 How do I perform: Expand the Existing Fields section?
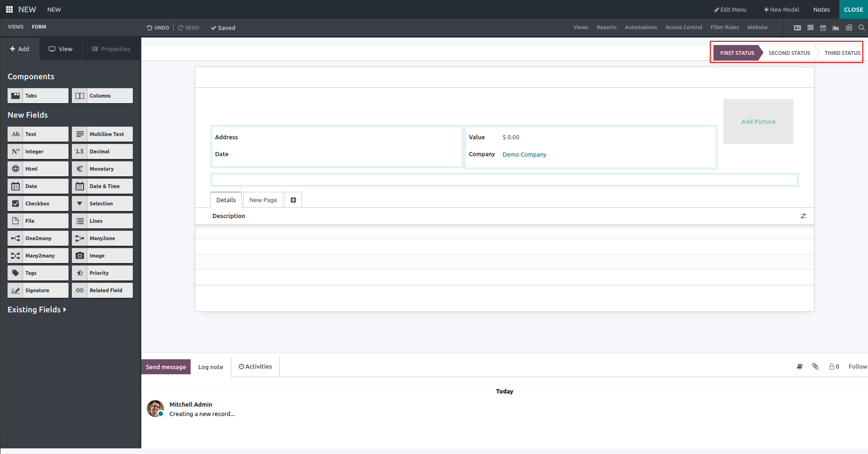coord(37,310)
